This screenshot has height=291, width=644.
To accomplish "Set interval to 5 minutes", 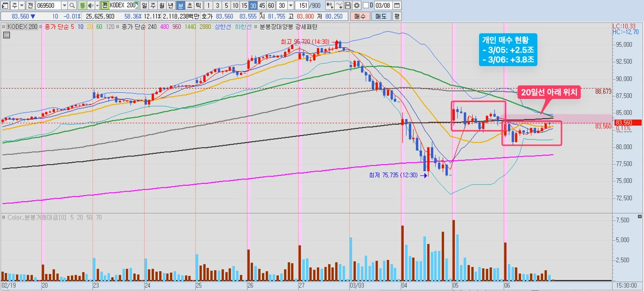I will (x=226, y=5).
